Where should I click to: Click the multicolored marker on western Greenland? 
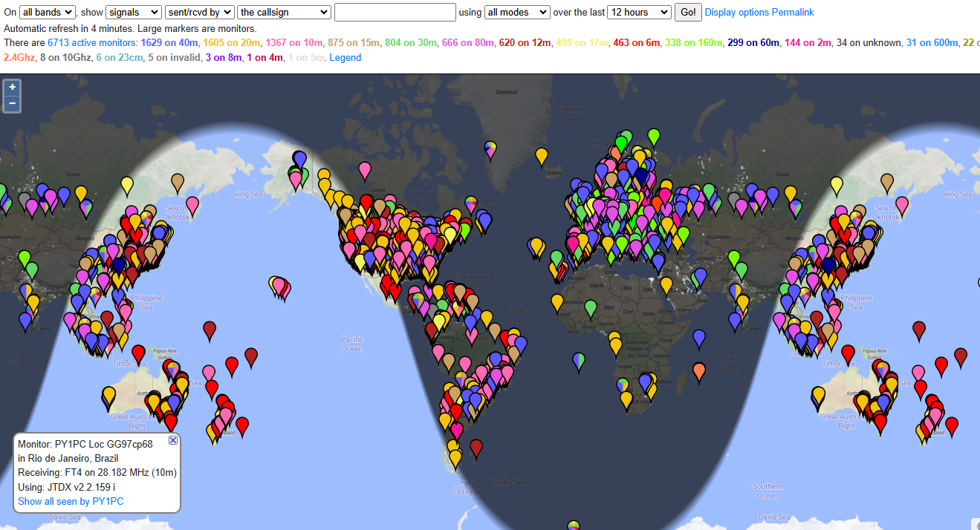click(490, 148)
